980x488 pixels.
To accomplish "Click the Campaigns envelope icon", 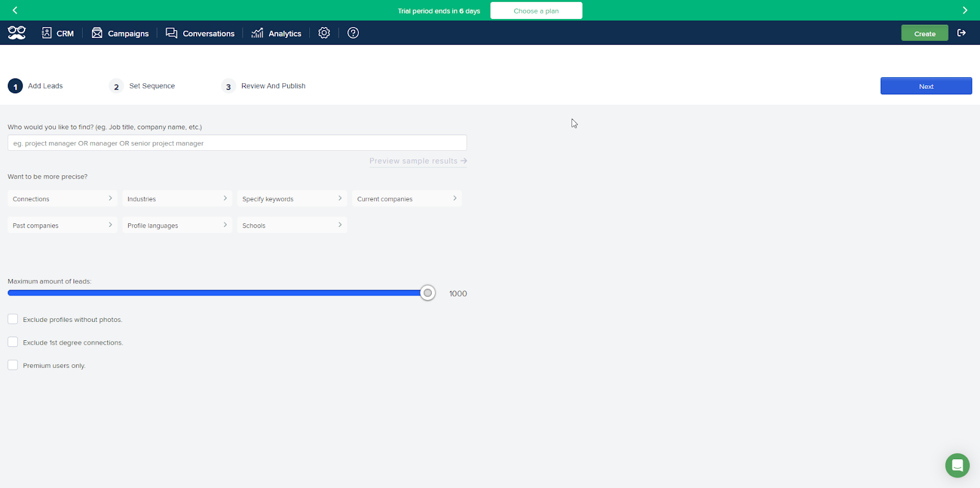I will click(x=97, y=33).
